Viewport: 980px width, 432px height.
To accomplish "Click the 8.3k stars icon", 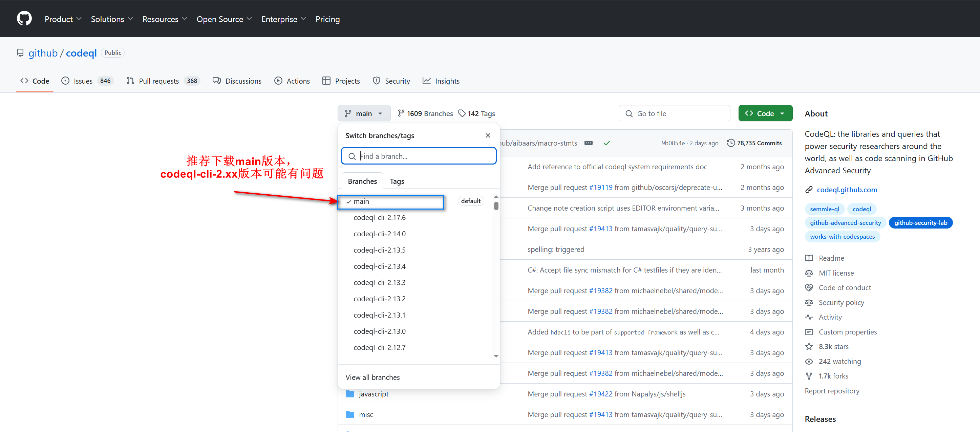I will pos(809,346).
